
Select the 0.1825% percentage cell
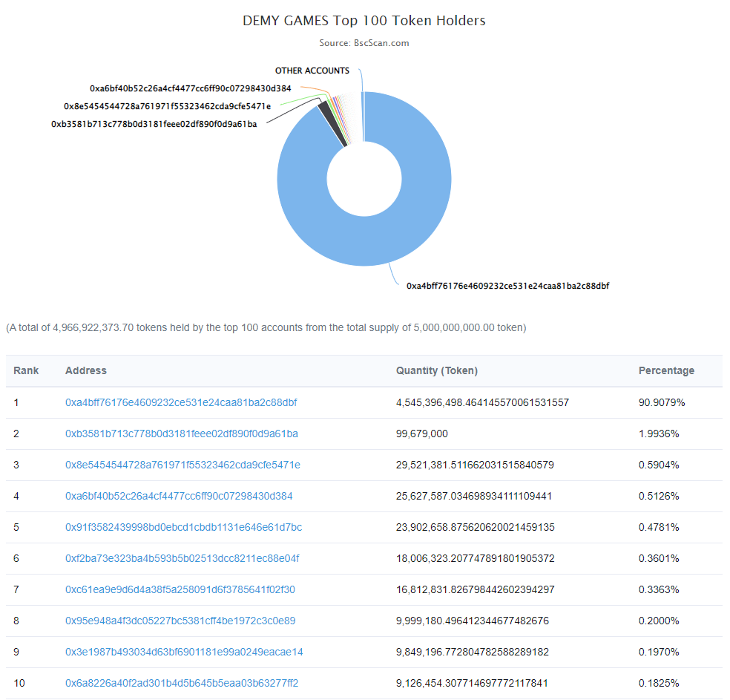click(659, 683)
